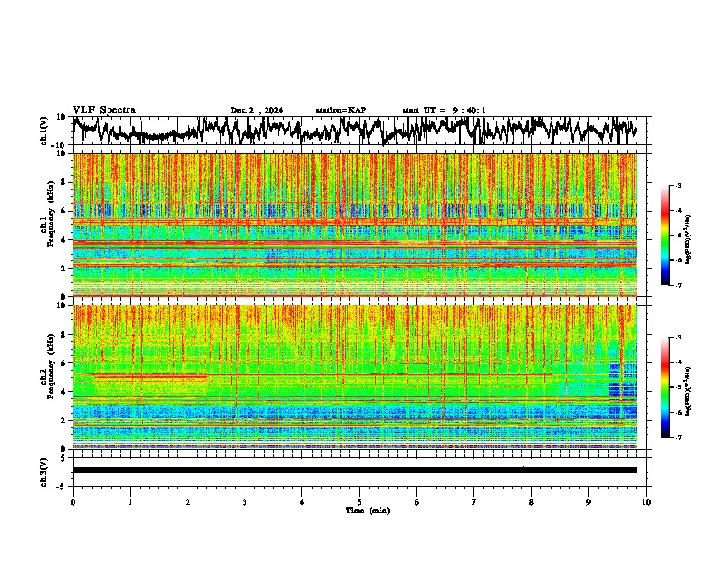Click time axis tick label '10'
Screen dimensions: 728x563
646,502
